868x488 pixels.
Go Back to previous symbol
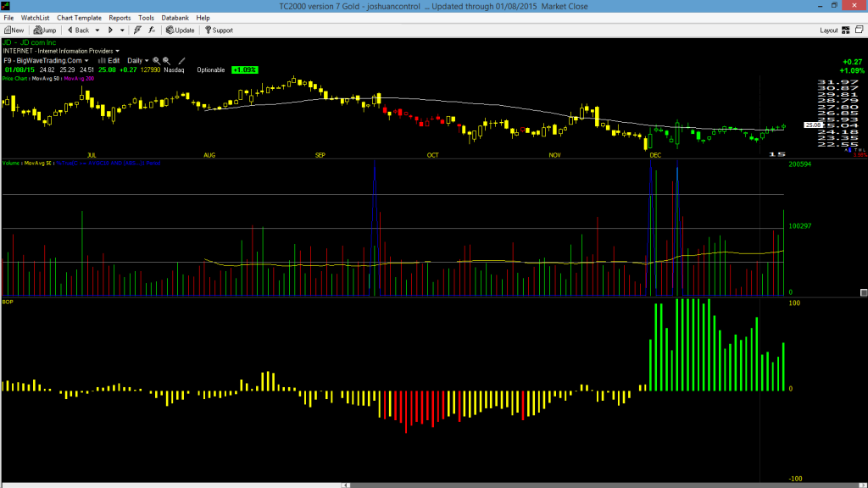click(78, 30)
